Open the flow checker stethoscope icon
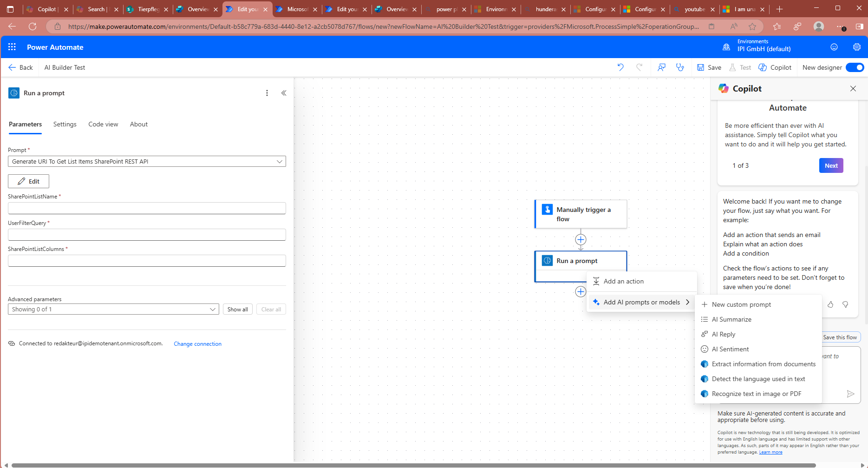Viewport: 868px width, 468px height. (680, 67)
